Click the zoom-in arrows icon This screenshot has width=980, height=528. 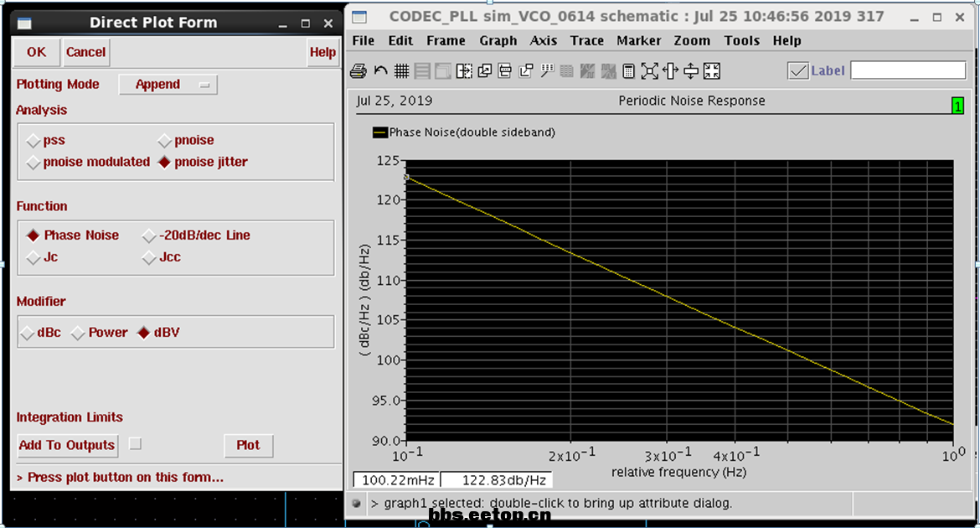tap(712, 71)
